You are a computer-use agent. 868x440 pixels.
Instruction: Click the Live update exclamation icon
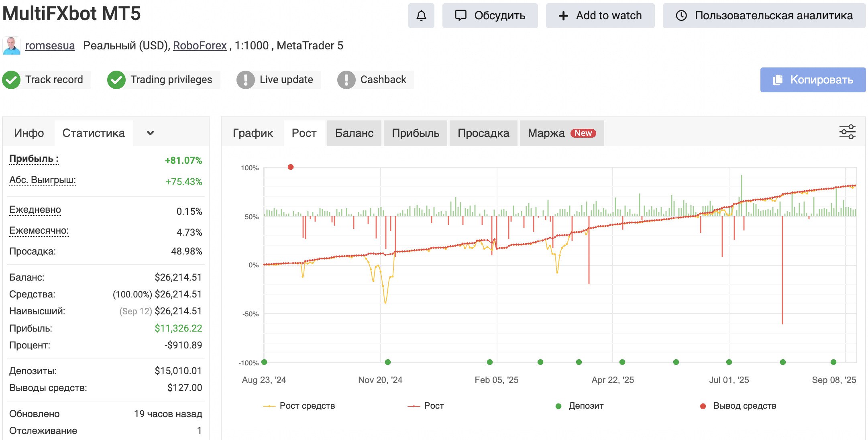(x=246, y=80)
